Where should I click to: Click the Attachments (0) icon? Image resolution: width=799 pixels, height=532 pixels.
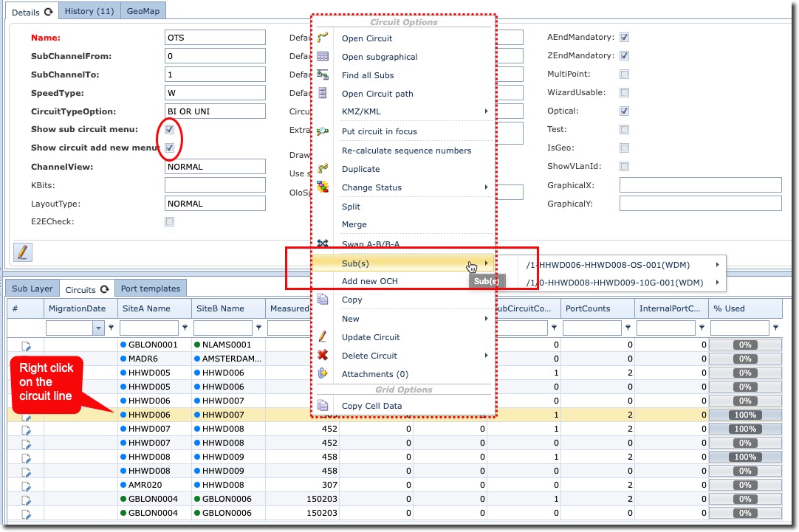point(323,374)
